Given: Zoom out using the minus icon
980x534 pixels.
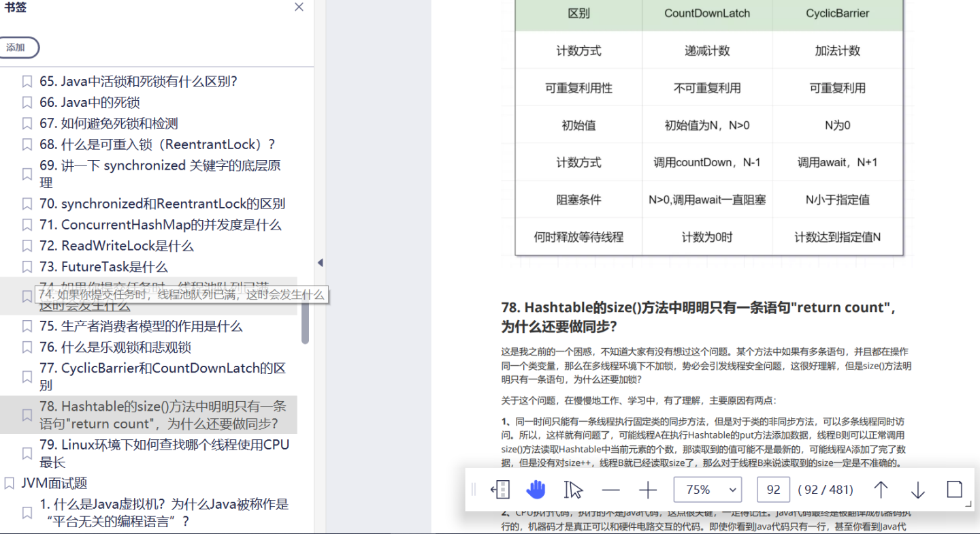Looking at the screenshot, I should pos(610,489).
